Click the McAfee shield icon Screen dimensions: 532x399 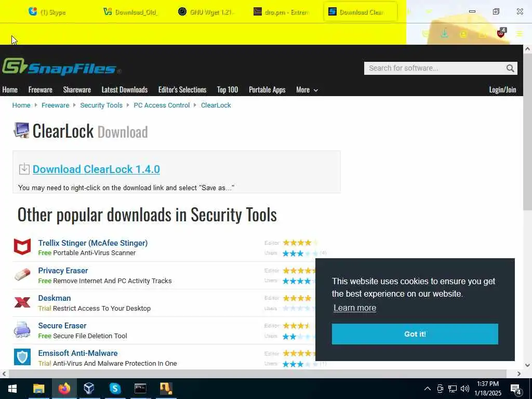[22, 247]
